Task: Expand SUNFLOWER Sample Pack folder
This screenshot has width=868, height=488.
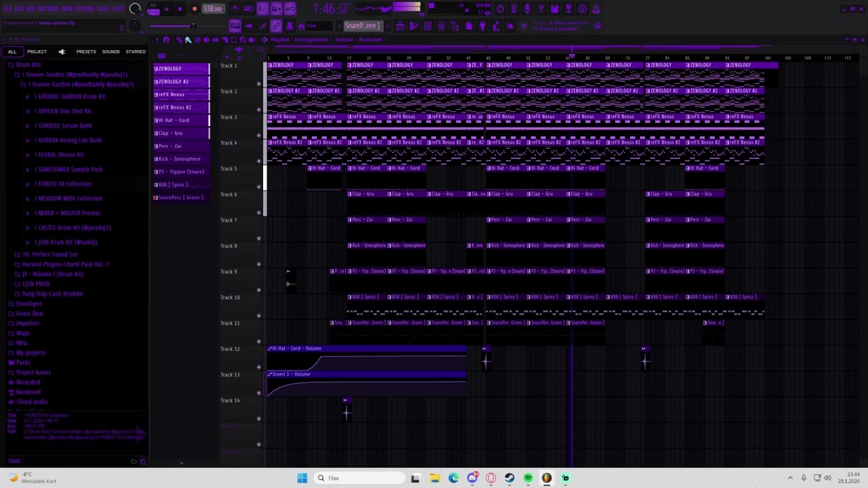Action: coord(27,169)
